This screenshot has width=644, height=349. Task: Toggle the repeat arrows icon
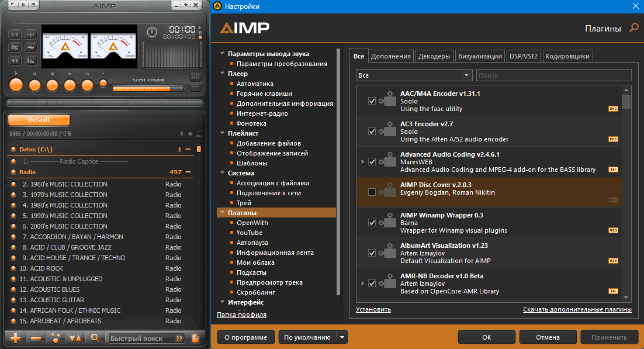click(15, 60)
